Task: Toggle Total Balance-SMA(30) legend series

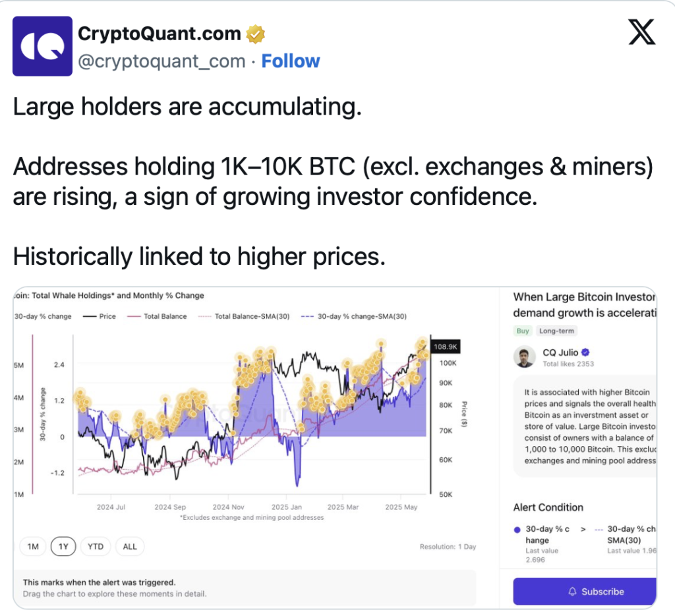Action: click(x=244, y=316)
